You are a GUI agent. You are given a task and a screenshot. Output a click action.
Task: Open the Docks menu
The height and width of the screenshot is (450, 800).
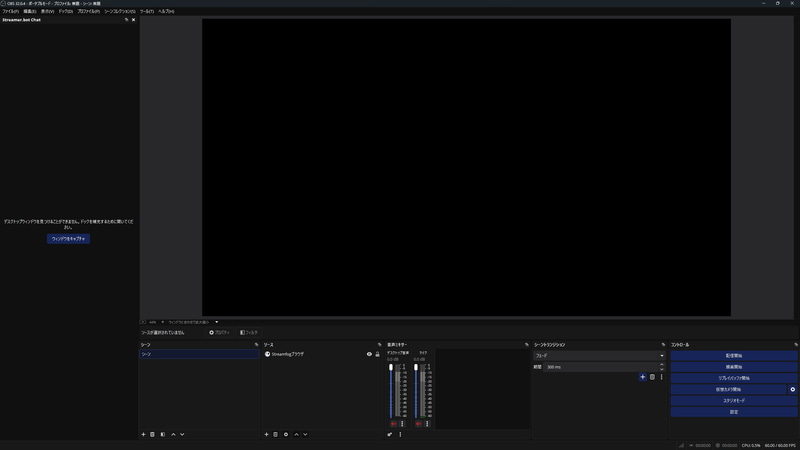pyautogui.click(x=66, y=11)
